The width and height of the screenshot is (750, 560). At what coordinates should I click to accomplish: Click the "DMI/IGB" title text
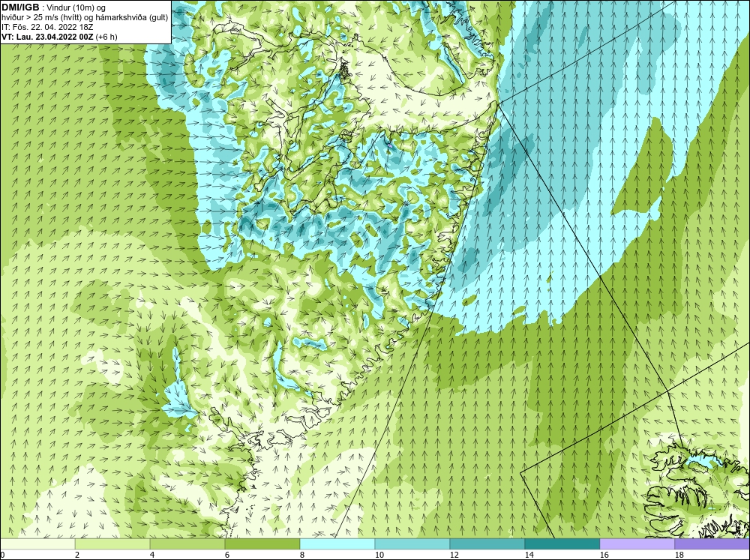point(20,7)
